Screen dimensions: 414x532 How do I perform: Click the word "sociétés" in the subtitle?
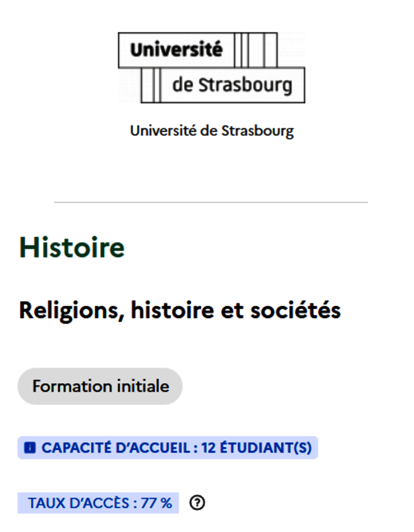(295, 310)
